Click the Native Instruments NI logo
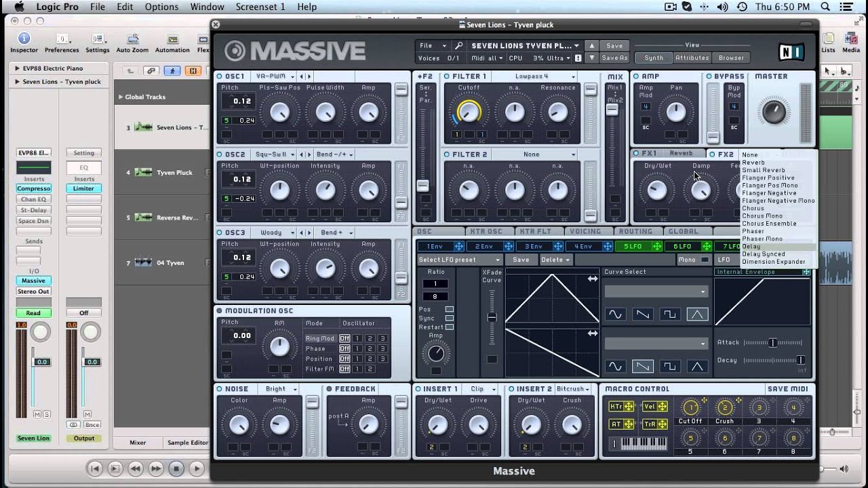The height and width of the screenshot is (488, 868). (x=791, y=52)
